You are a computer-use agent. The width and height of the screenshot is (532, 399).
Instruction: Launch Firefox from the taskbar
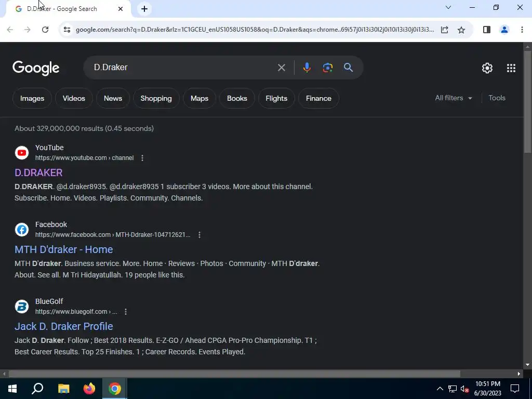tap(89, 389)
